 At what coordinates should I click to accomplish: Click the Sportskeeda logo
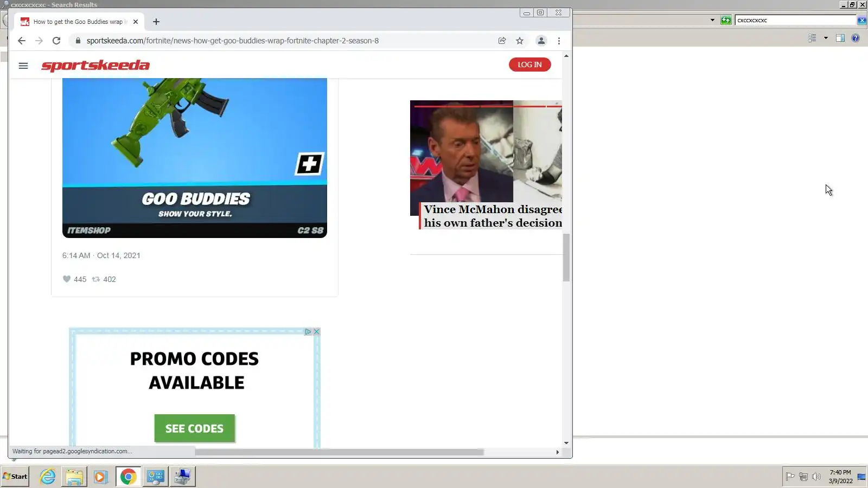pos(95,66)
